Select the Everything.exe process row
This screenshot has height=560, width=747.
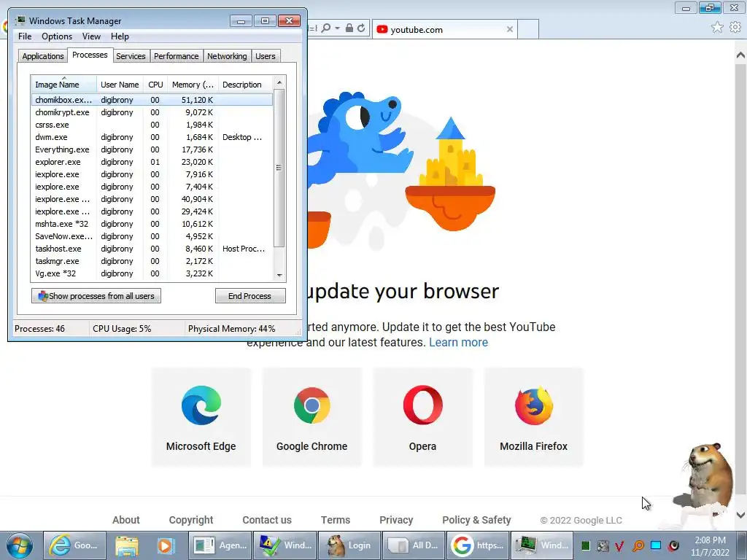click(152, 149)
